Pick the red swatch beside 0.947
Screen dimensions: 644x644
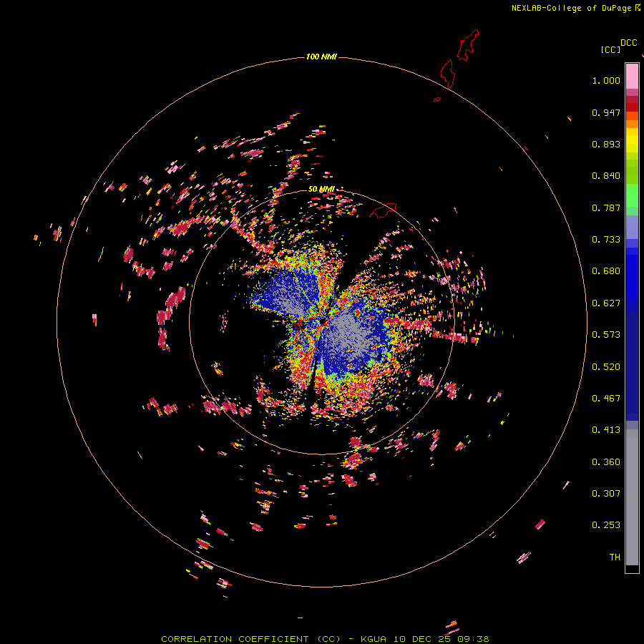point(632,107)
